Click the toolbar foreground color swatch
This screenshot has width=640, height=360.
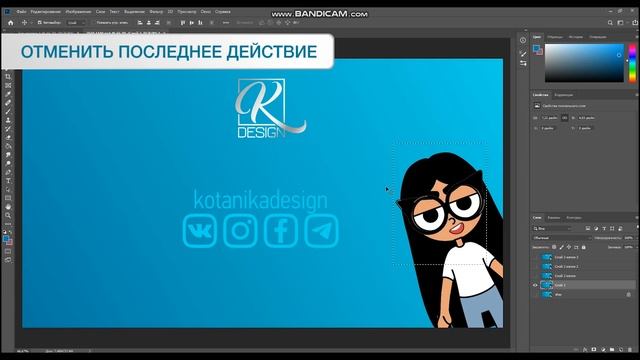6,239
